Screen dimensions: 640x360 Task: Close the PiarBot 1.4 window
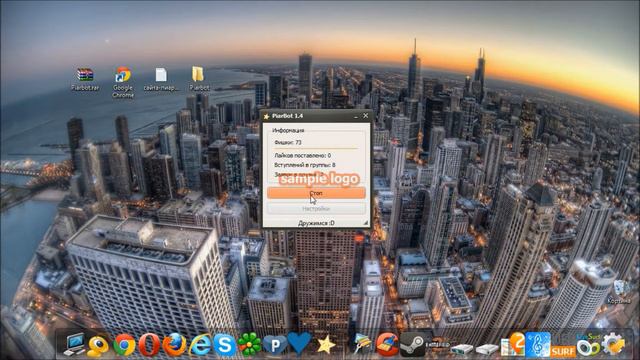point(366,116)
